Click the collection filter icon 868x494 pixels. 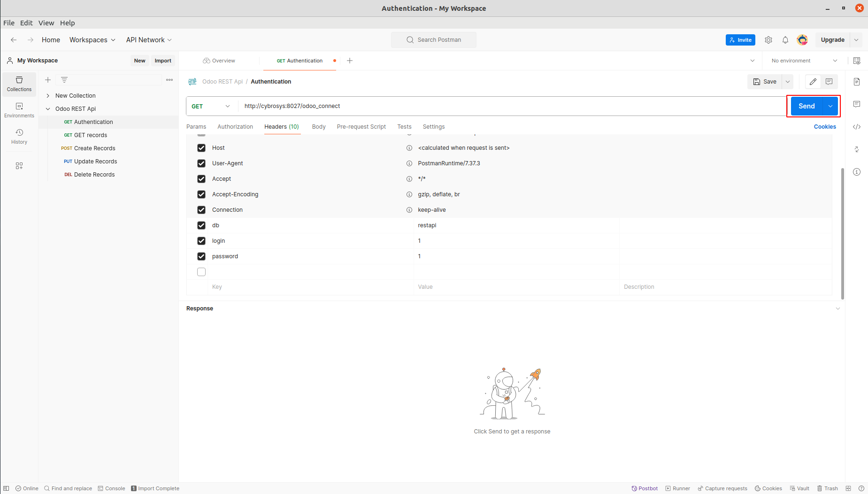(64, 80)
